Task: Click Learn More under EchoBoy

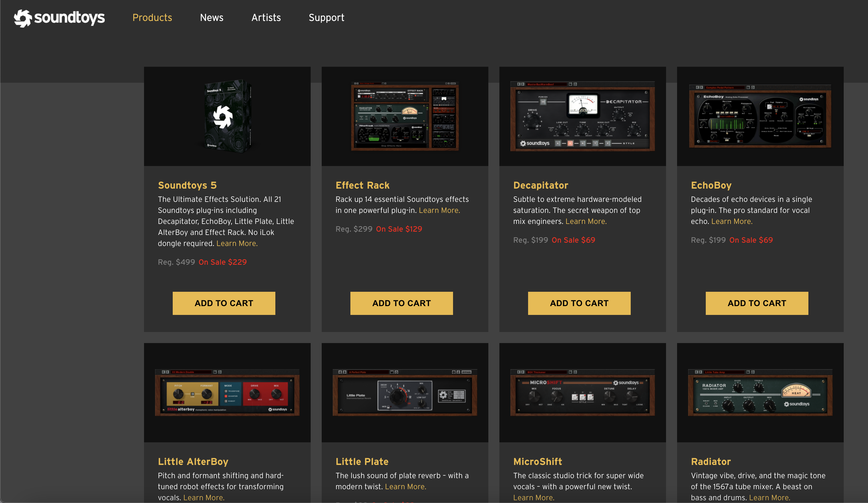Action: [x=732, y=221]
